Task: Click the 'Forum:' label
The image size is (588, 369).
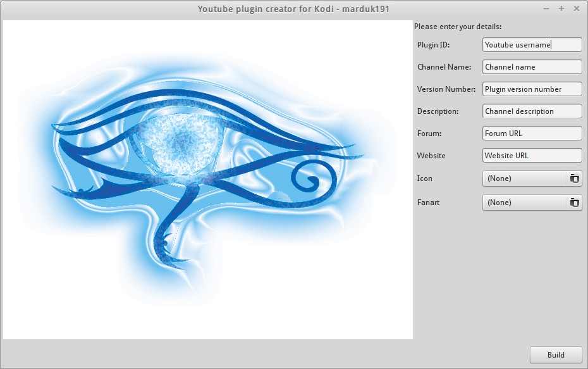Action: coord(429,134)
